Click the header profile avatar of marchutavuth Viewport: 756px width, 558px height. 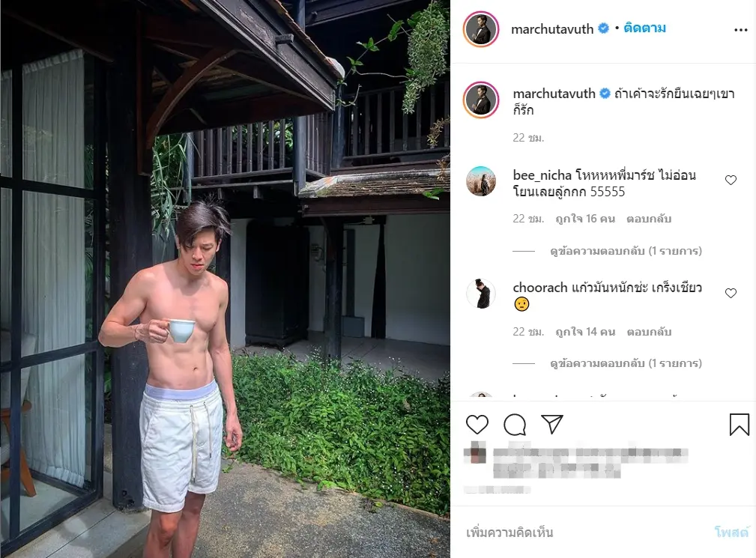coord(481,30)
